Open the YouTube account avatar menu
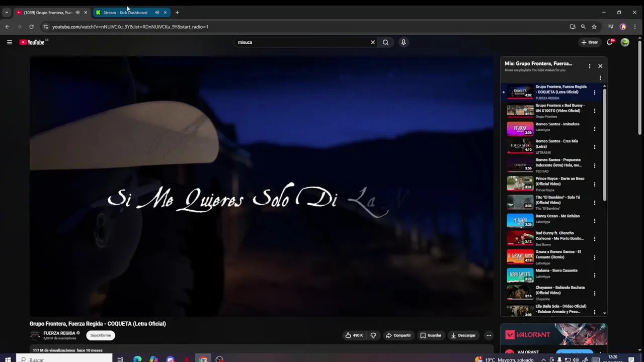Image resolution: width=644 pixels, height=362 pixels. (x=625, y=42)
